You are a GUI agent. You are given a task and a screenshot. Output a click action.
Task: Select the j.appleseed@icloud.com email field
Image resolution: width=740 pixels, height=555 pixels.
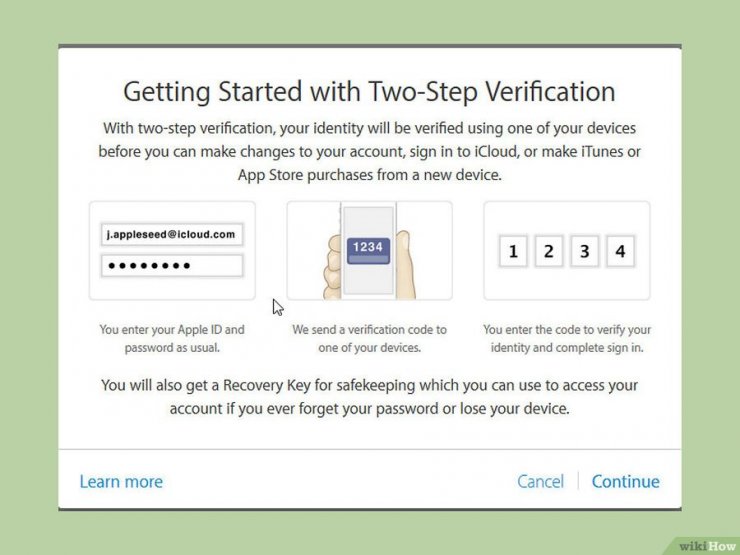[x=172, y=235]
